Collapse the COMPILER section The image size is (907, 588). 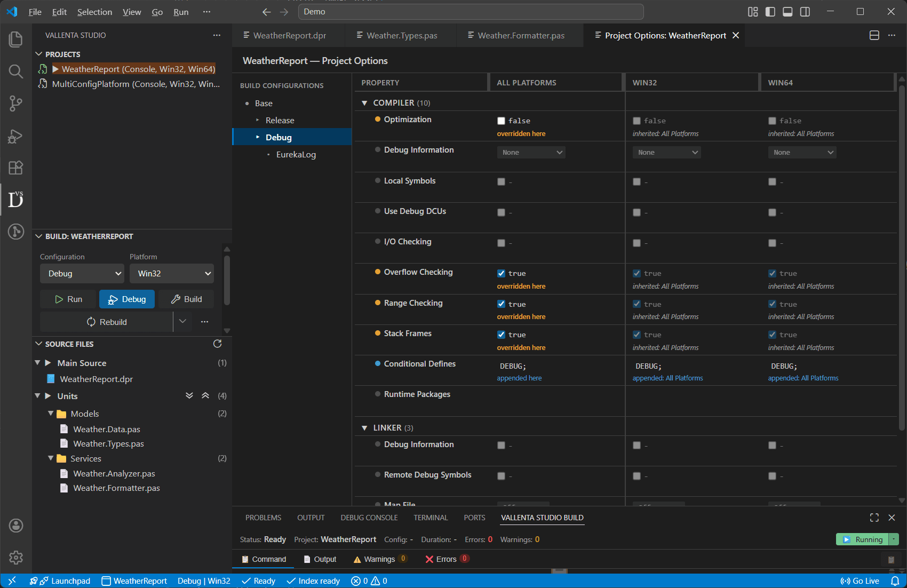364,103
